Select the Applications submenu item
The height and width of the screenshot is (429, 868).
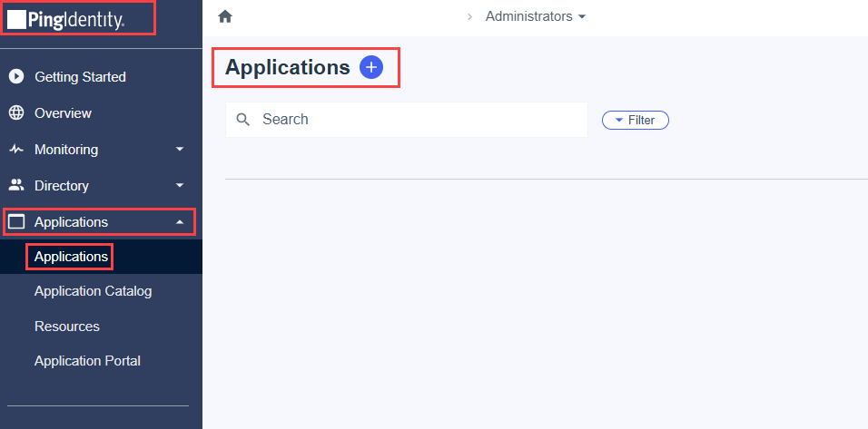tap(71, 257)
